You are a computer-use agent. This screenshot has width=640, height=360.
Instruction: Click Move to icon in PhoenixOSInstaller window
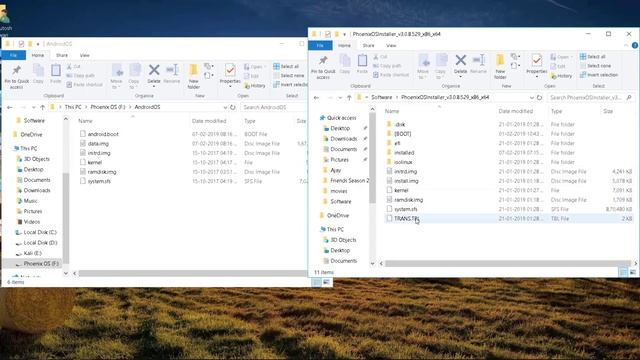coord(424,61)
